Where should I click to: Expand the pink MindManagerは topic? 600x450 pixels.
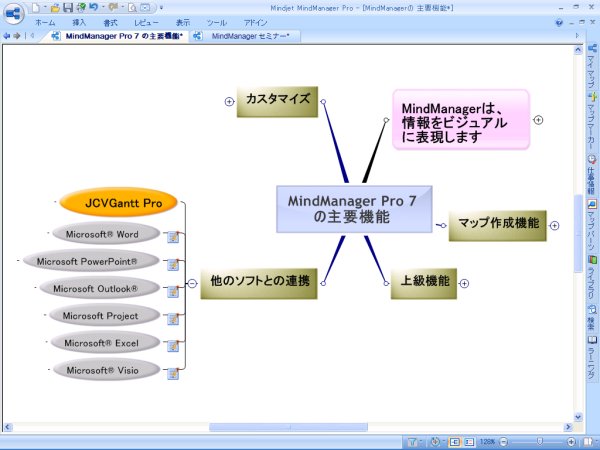pyautogui.click(x=538, y=120)
